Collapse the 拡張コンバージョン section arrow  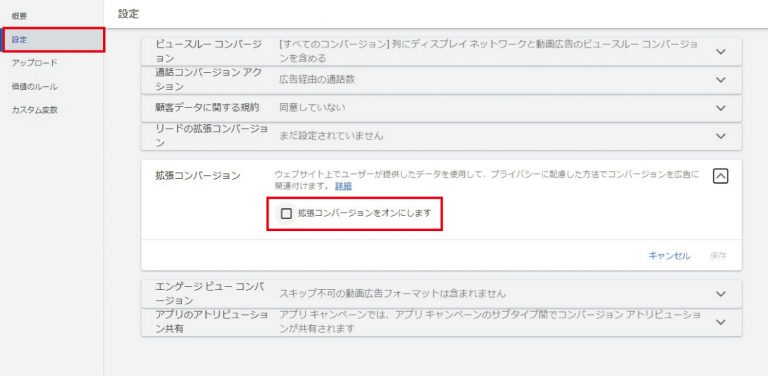pos(720,176)
